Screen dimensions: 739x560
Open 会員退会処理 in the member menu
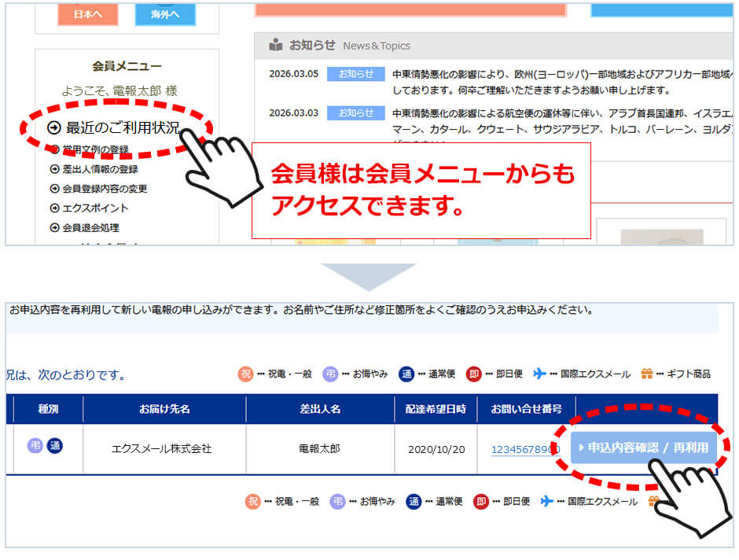click(x=90, y=228)
